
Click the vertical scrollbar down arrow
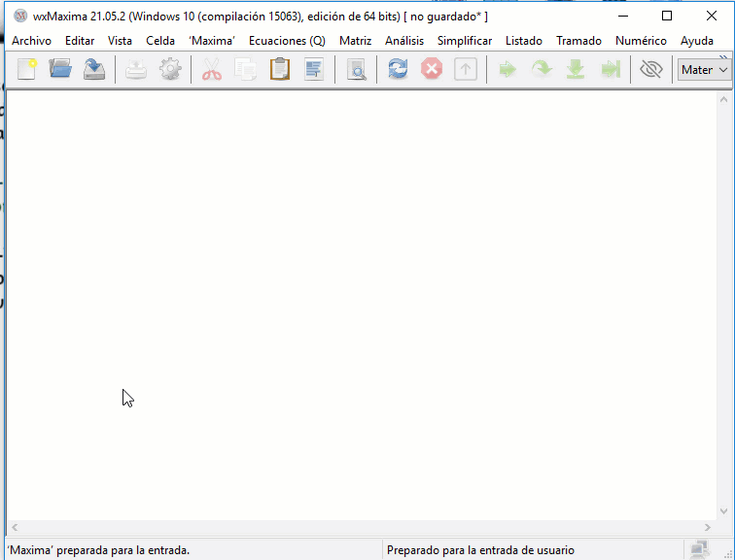723,511
